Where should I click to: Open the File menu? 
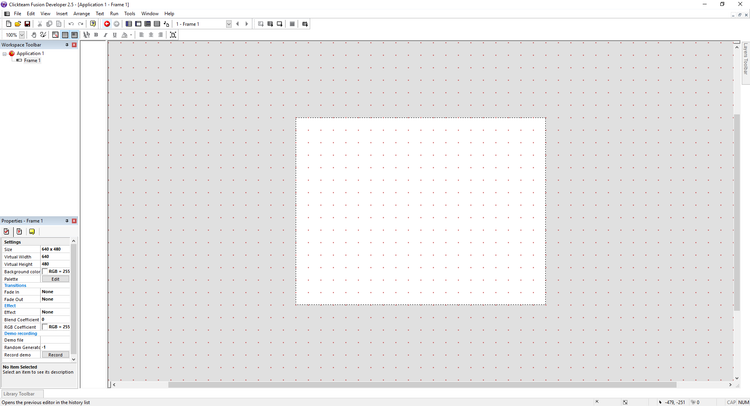17,14
